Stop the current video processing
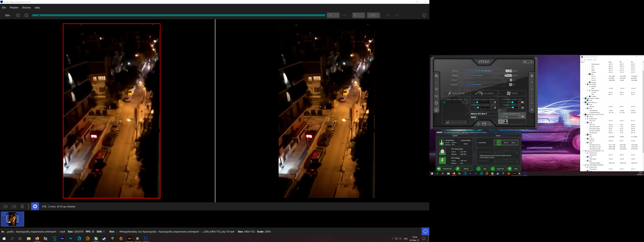This screenshot has width=644, height=242. pos(35,206)
